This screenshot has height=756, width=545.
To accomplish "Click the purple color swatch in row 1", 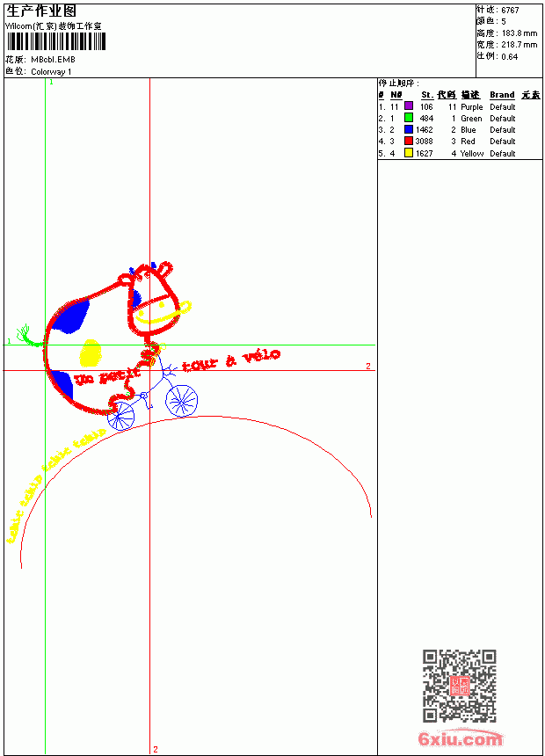I will click(x=409, y=106).
